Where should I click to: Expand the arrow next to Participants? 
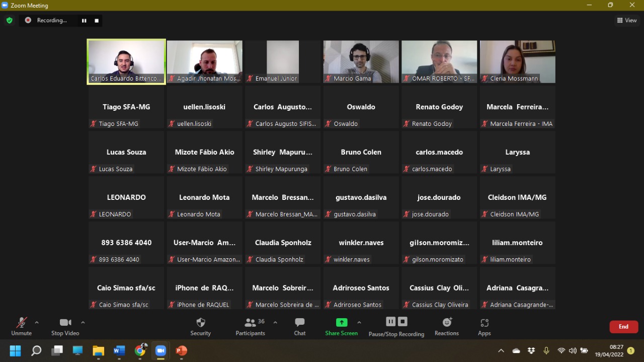coord(275,322)
